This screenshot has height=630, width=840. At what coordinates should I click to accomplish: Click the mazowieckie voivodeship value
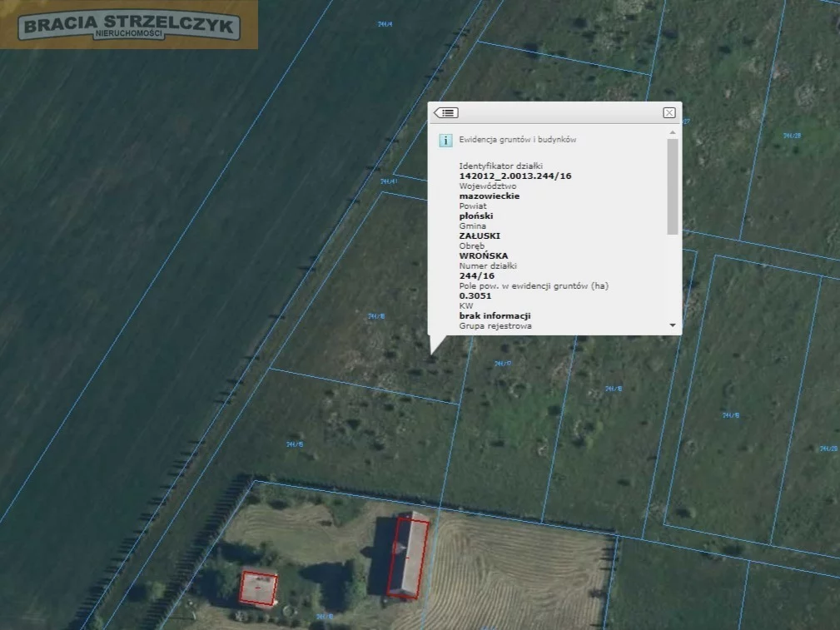[490, 196]
